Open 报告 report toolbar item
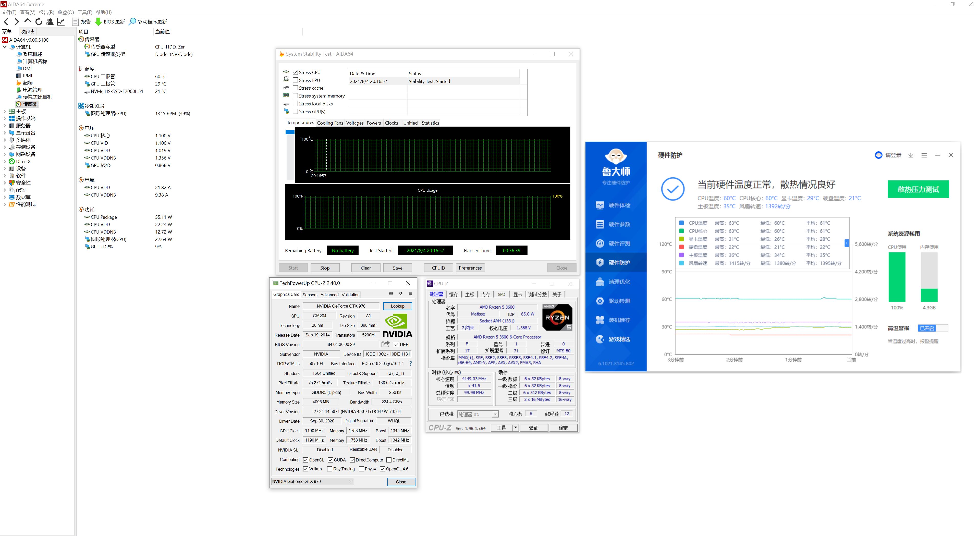 (81, 22)
